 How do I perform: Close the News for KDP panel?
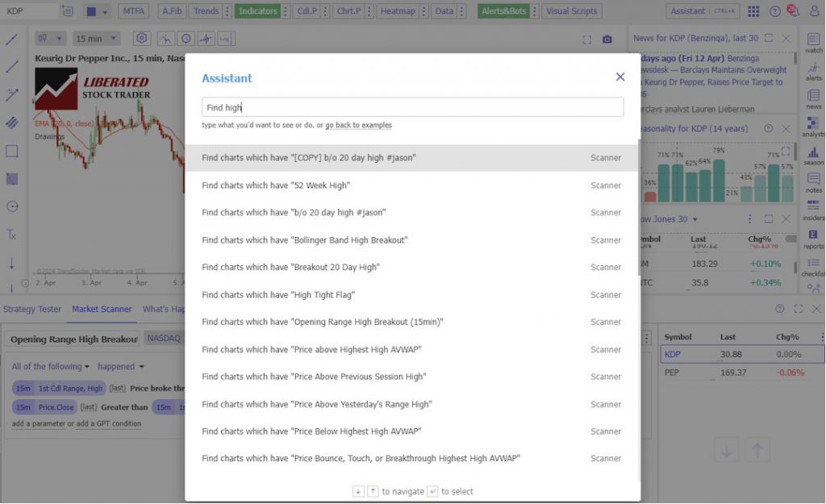click(786, 39)
